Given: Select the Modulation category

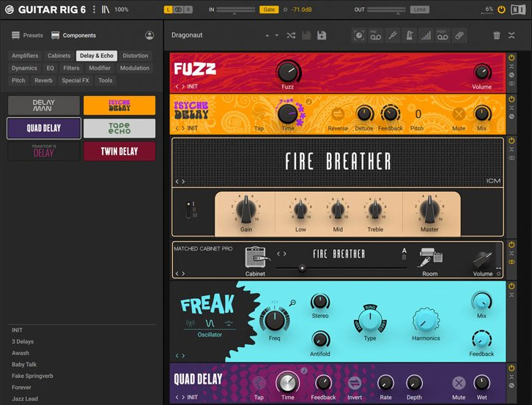Looking at the screenshot, I should [135, 68].
